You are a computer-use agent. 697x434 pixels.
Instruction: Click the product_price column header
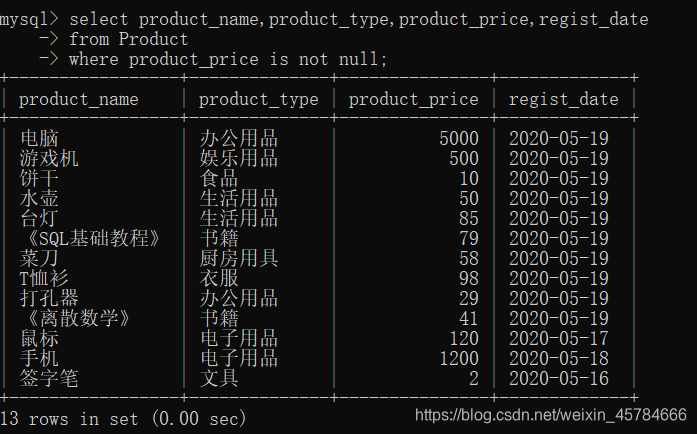click(x=413, y=100)
